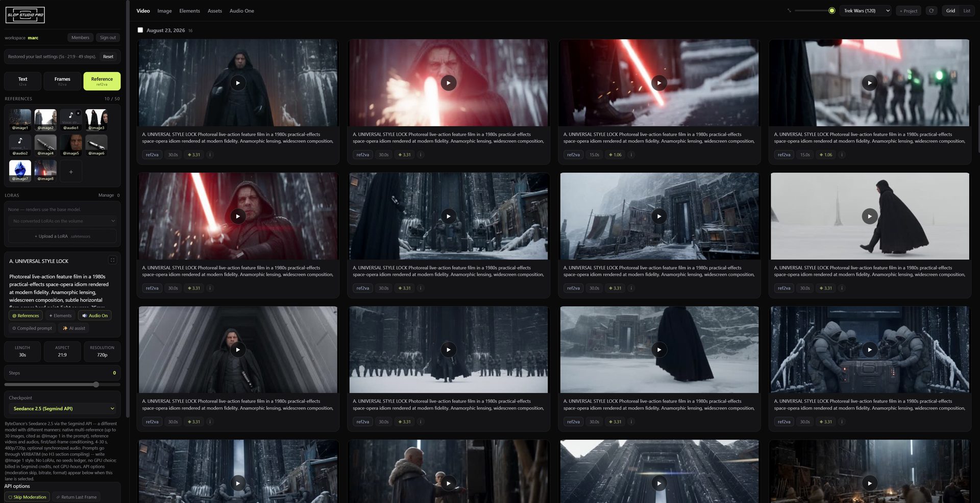Screen dimensions: 980x503
Task: Reset the restored settings
Action: click(x=108, y=57)
